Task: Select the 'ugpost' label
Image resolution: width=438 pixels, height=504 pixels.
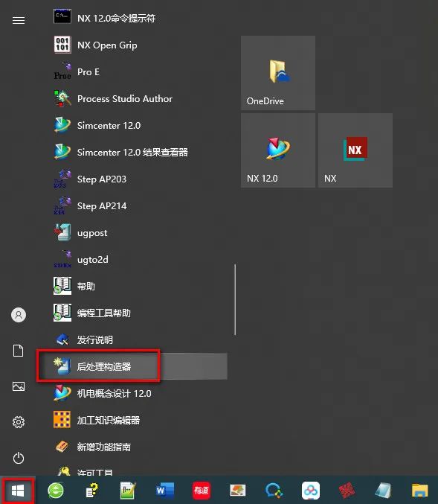Action: click(x=92, y=233)
